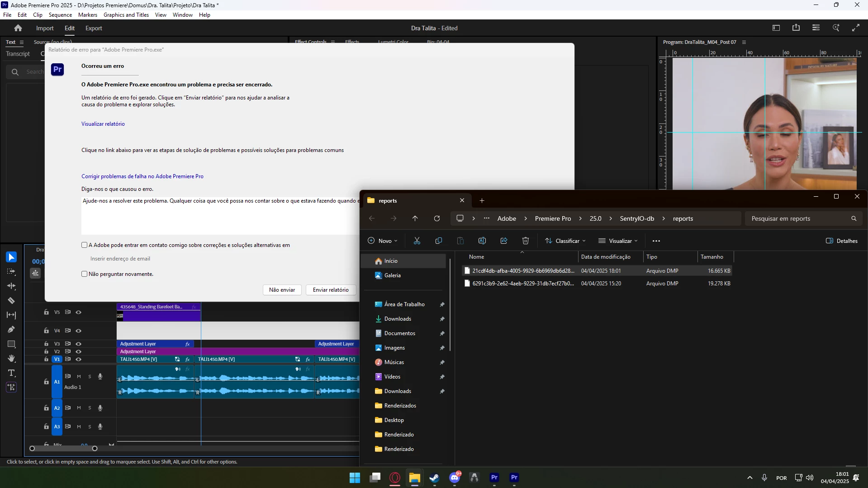The image size is (868, 488).
Task: Select the Pen tool
Action: coord(11,330)
